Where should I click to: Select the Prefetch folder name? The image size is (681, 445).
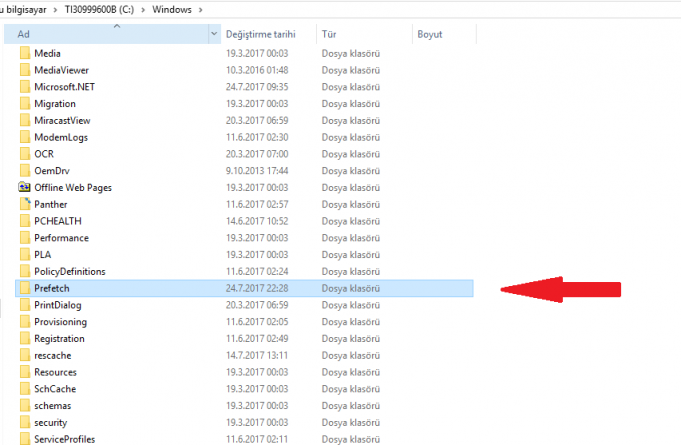click(52, 288)
